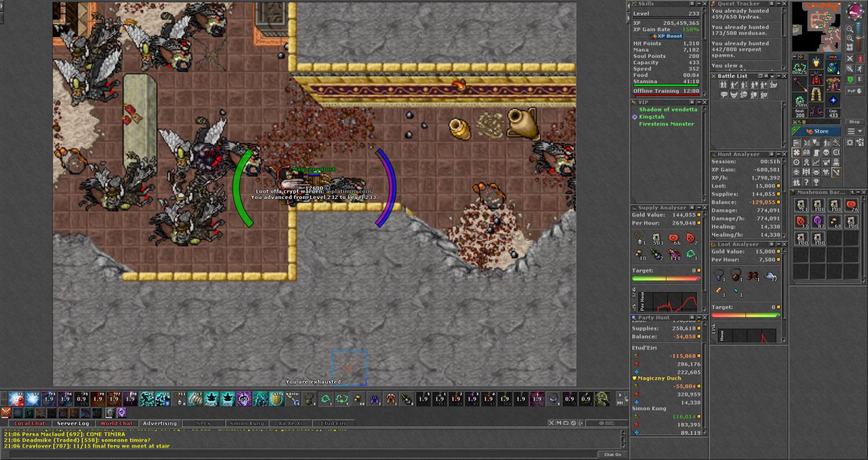Zoom in the minimap with plus magnifier
Screen dimensions: 868x460
pyautogui.click(x=850, y=38)
